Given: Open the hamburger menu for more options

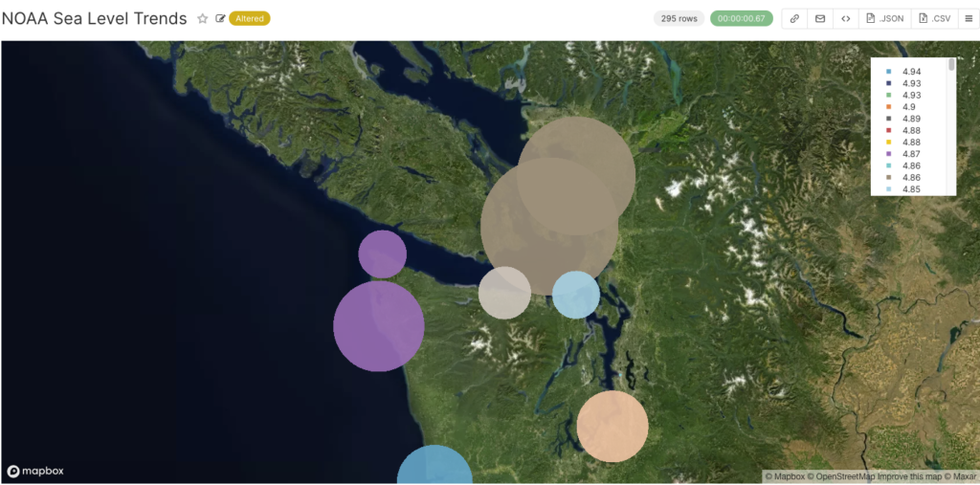Looking at the screenshot, I should [x=969, y=19].
